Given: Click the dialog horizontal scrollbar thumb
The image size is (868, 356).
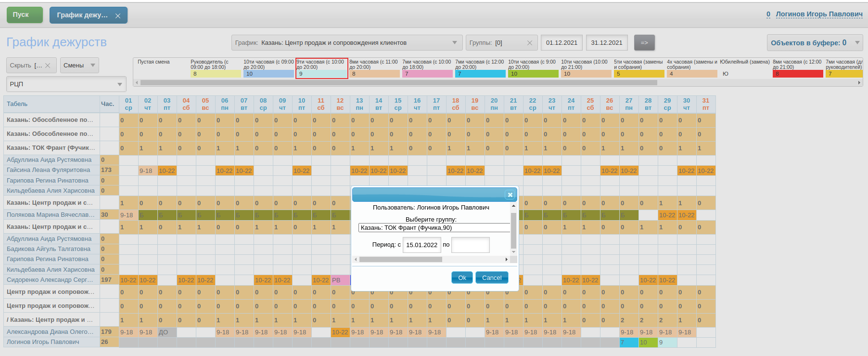Looking at the screenshot, I should pos(400,259).
